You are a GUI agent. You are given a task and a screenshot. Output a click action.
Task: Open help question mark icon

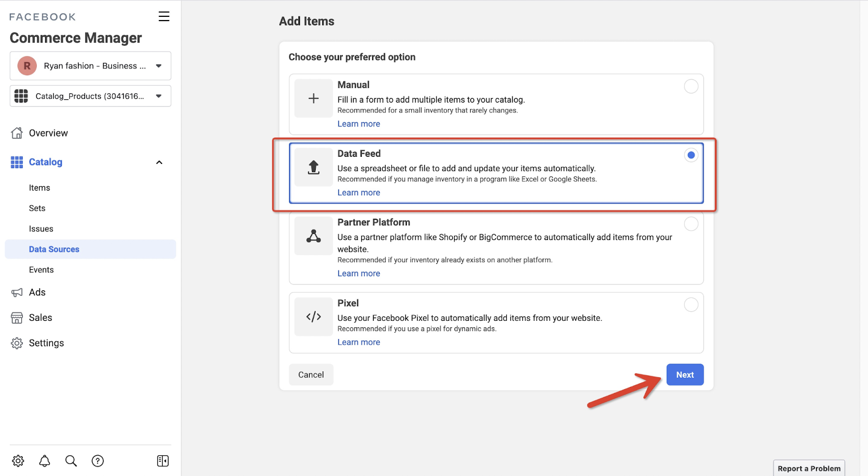[98, 461]
